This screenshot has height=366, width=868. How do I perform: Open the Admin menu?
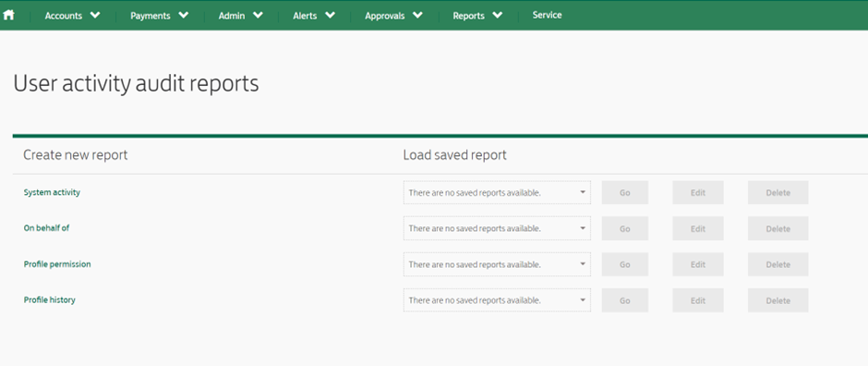coord(240,16)
